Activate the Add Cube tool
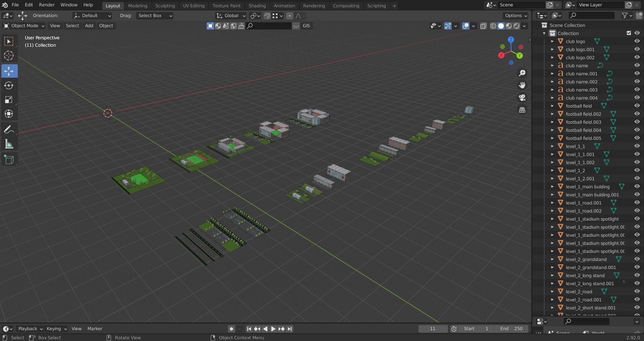Image resolution: width=644 pixels, height=341 pixels. 9,160
